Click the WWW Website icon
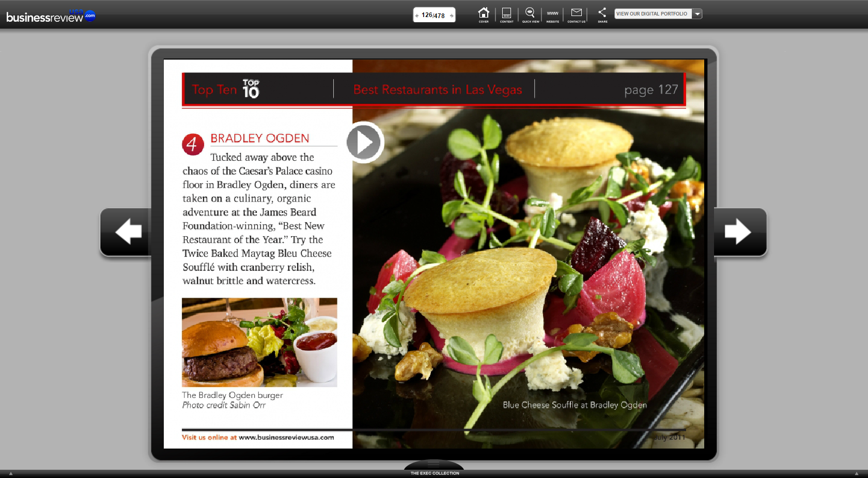The height and width of the screenshot is (478, 868). click(x=552, y=14)
